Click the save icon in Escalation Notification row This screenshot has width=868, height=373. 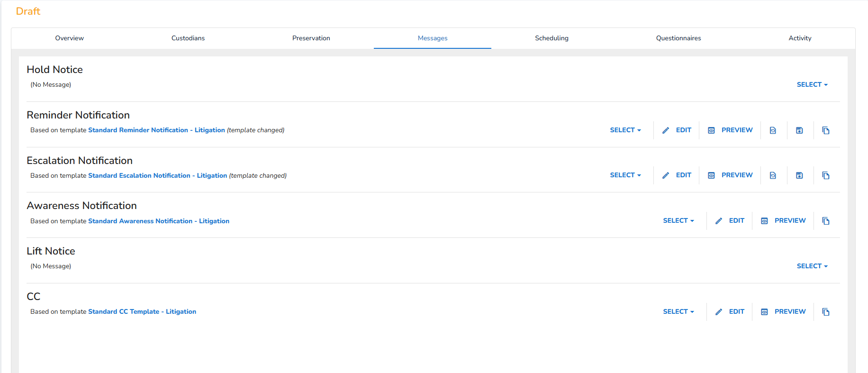(x=799, y=175)
